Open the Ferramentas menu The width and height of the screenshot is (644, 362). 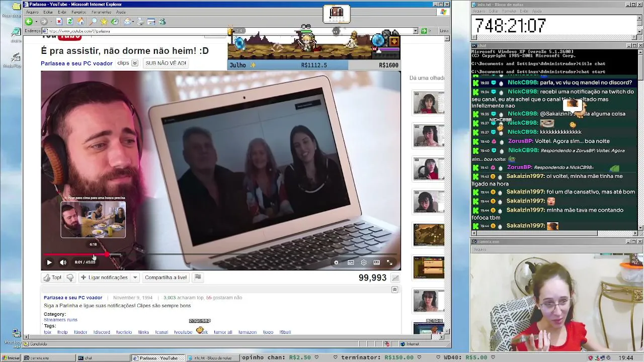tap(101, 12)
